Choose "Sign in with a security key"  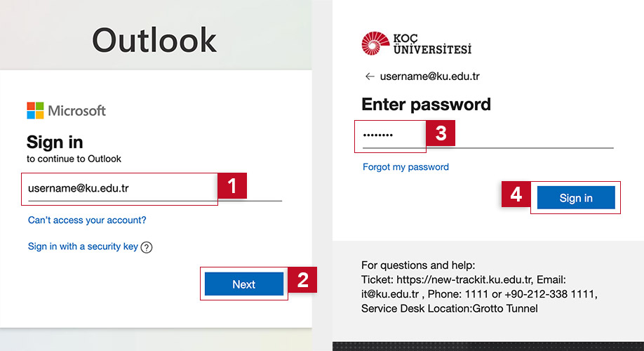[83, 246]
